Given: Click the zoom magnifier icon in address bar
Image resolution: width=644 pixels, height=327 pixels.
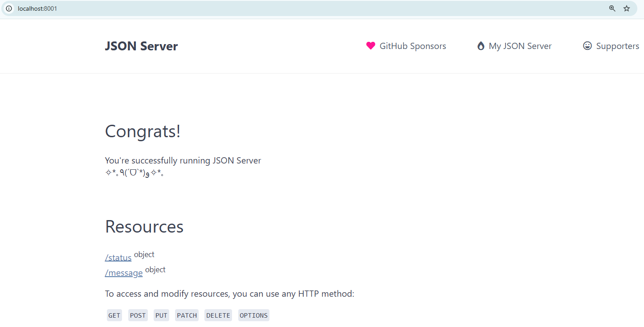Looking at the screenshot, I should pos(612,8).
